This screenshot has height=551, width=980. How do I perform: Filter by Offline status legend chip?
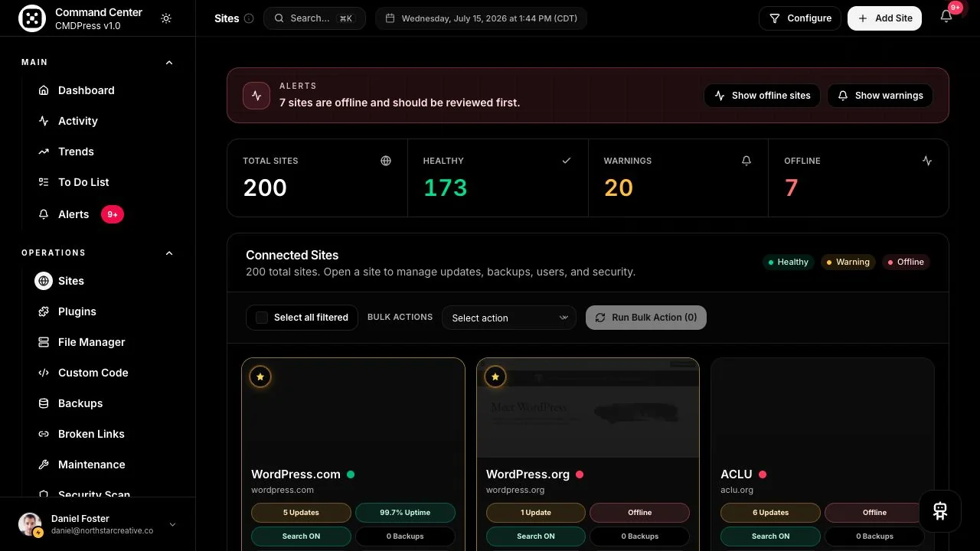click(x=906, y=262)
